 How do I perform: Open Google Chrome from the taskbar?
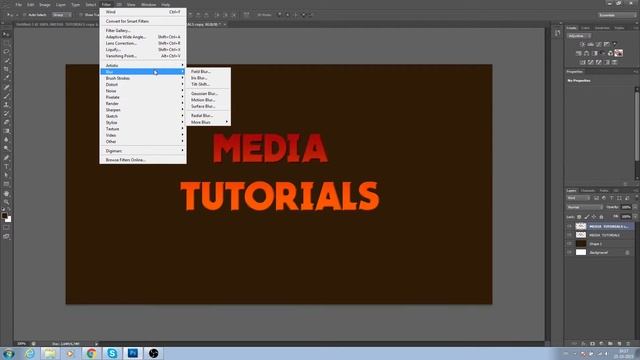[91, 353]
